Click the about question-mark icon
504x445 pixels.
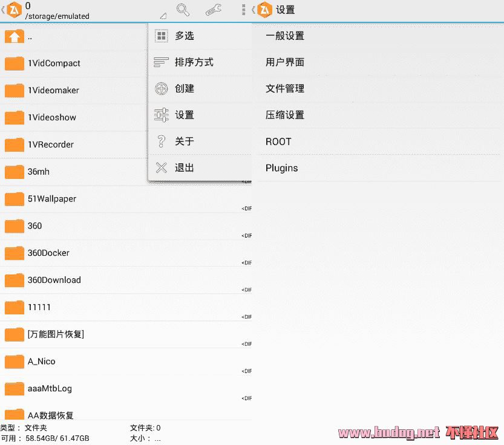tap(161, 141)
